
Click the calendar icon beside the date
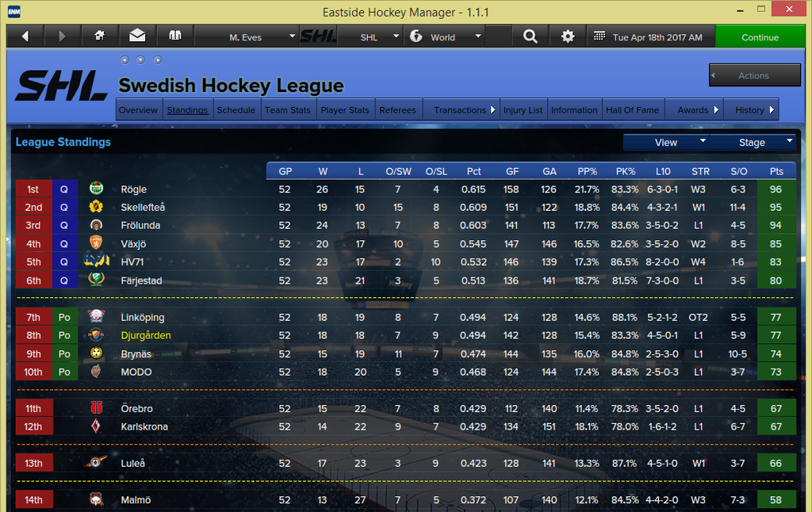pos(599,36)
